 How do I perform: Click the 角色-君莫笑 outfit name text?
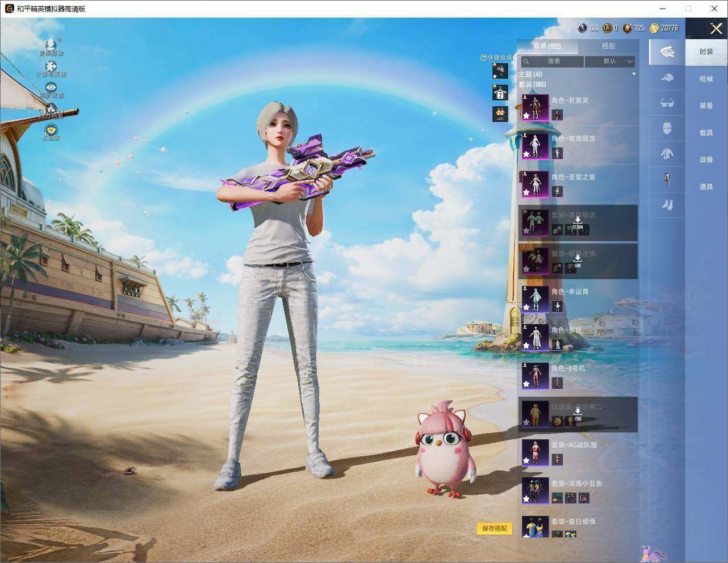pos(570,100)
